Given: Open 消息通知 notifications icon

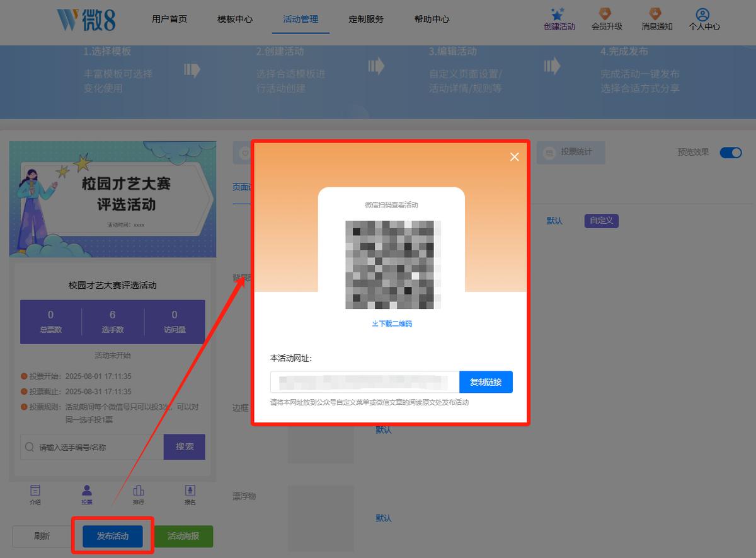Looking at the screenshot, I should click(x=655, y=14).
